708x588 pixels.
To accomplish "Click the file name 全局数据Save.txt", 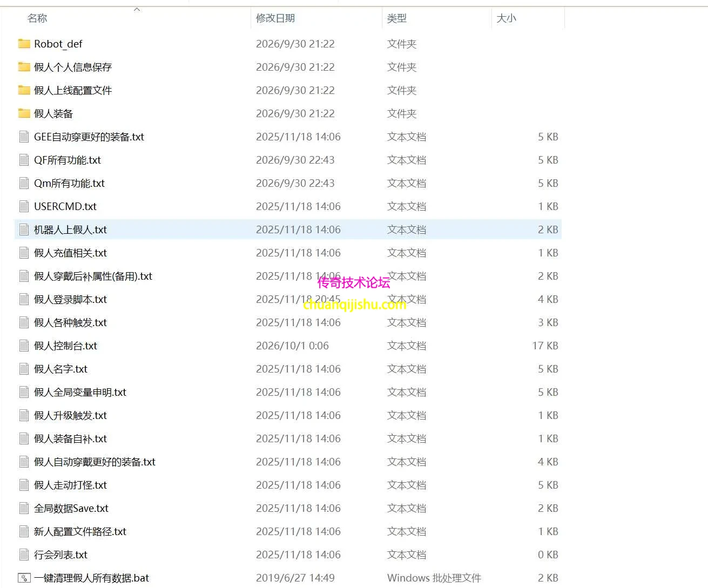I will [71, 508].
